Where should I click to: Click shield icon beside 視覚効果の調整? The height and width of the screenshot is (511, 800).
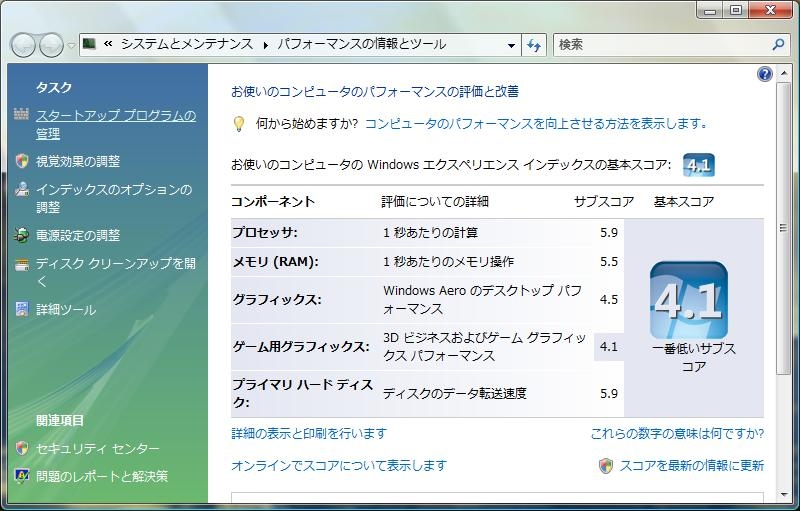pyautogui.click(x=21, y=161)
